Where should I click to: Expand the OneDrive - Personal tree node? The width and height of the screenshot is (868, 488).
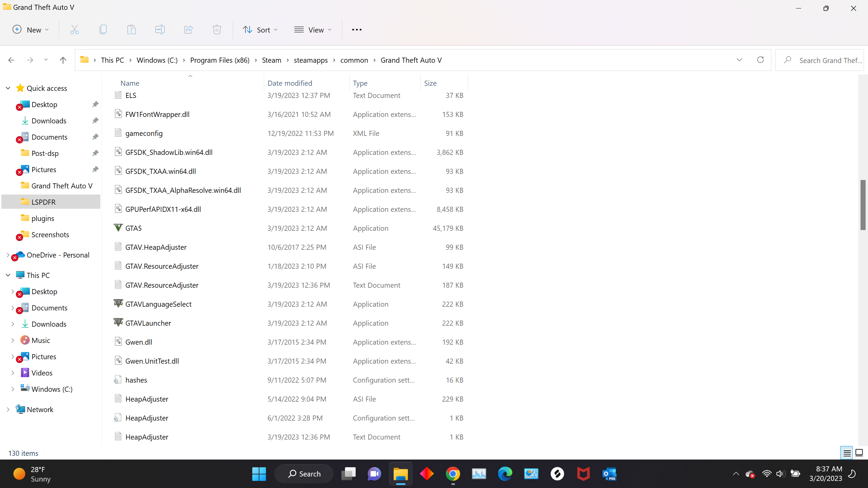point(8,255)
